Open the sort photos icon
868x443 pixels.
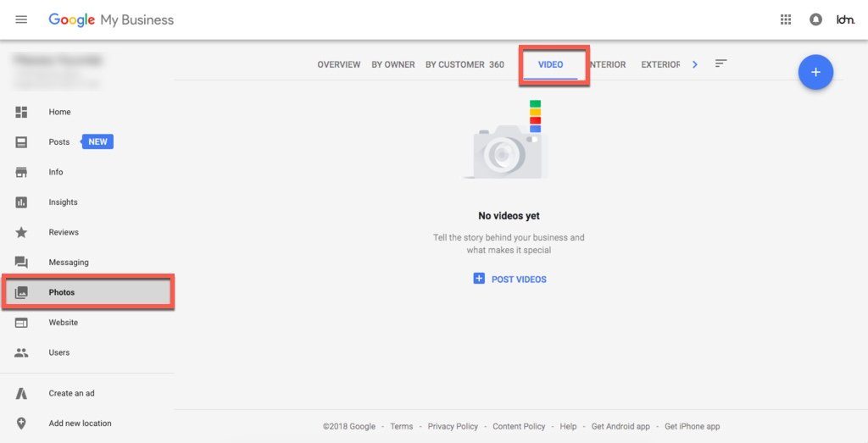pos(721,64)
